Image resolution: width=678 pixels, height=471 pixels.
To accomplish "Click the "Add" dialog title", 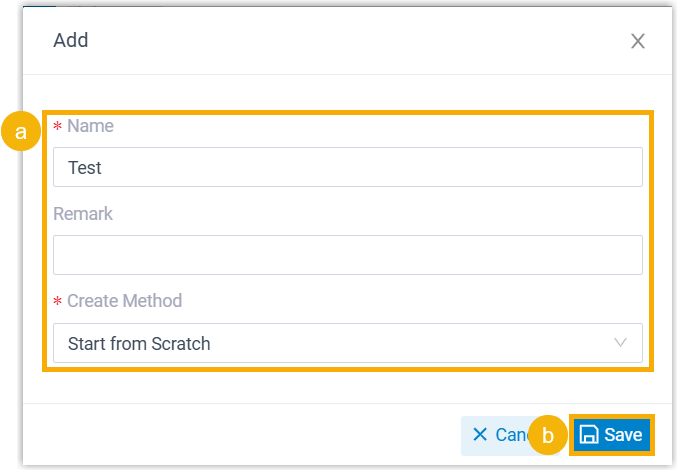I will tap(71, 41).
